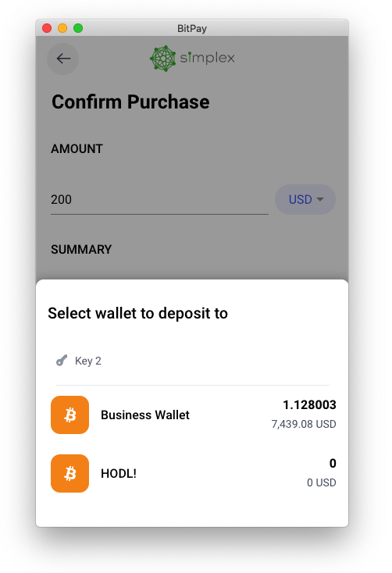Click the key icon beside Key 2
This screenshot has height=573, width=392.
[x=62, y=361]
